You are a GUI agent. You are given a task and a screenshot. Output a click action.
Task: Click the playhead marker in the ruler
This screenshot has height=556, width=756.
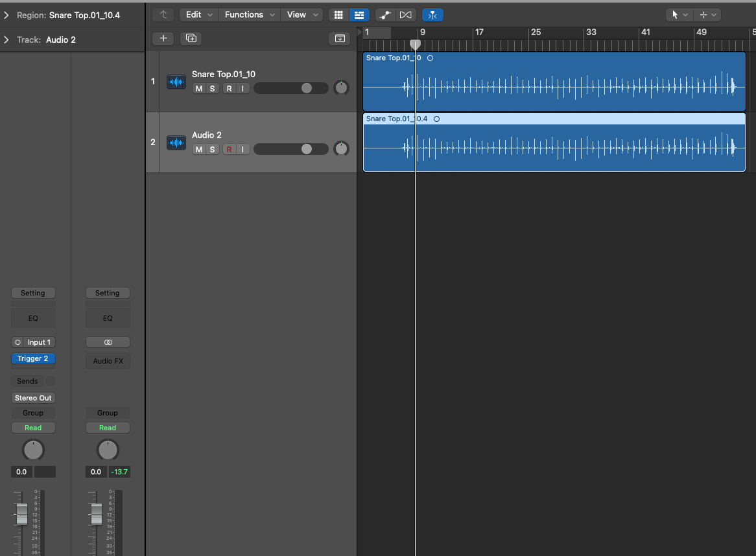coord(415,44)
